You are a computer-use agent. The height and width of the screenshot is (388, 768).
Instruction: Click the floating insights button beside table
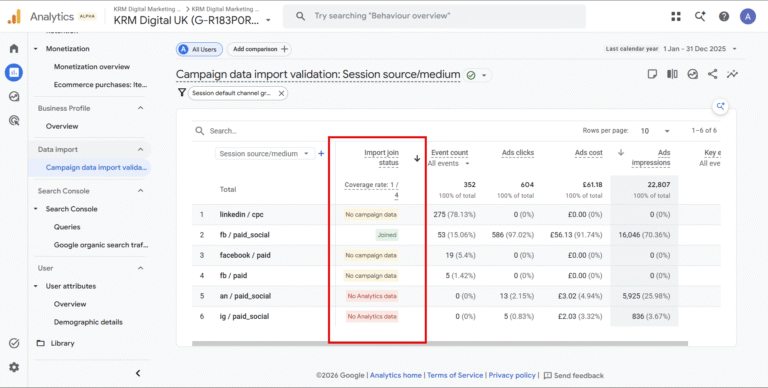point(720,106)
